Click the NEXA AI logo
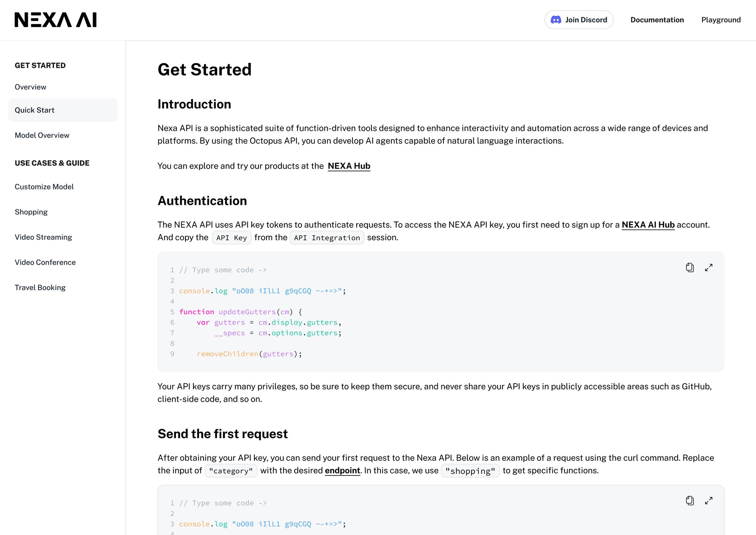The height and width of the screenshot is (535, 756). click(x=55, y=20)
